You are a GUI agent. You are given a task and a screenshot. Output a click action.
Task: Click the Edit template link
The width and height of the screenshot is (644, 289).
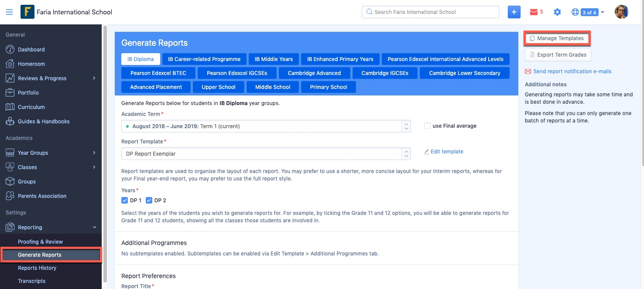click(447, 152)
